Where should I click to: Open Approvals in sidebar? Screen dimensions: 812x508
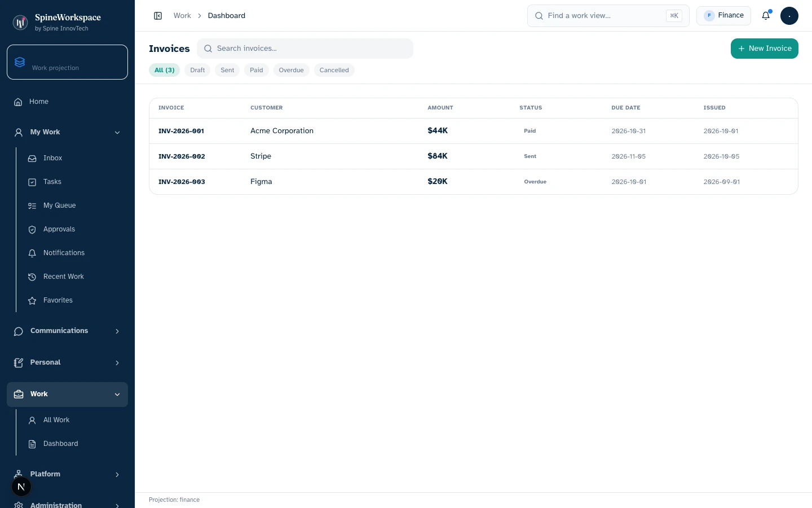click(x=74, y=229)
